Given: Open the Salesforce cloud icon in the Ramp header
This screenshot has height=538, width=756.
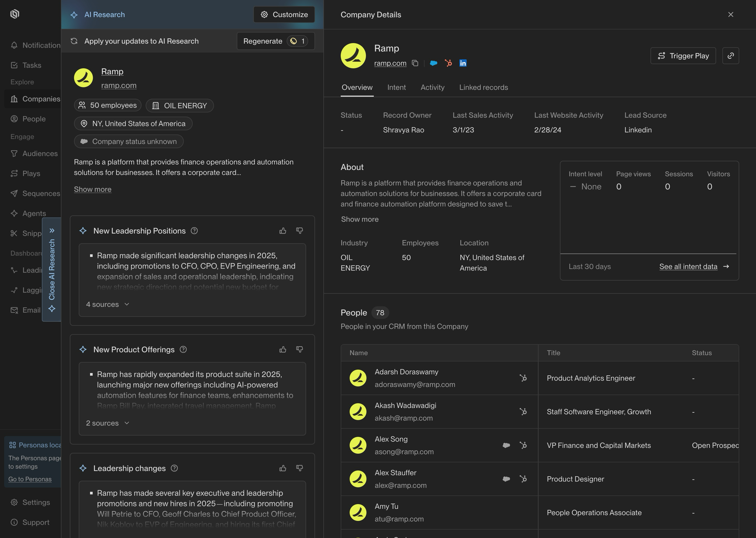Looking at the screenshot, I should (x=433, y=63).
